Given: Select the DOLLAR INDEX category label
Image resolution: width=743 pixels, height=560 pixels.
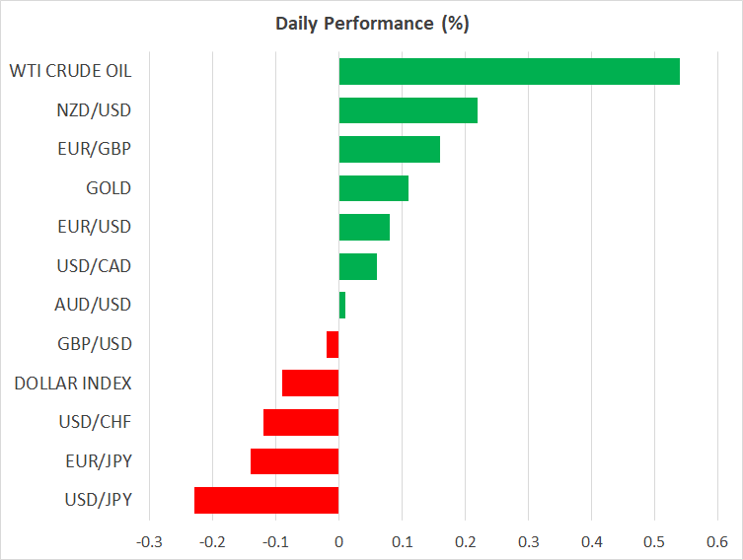Looking at the screenshot, I should (73, 383).
